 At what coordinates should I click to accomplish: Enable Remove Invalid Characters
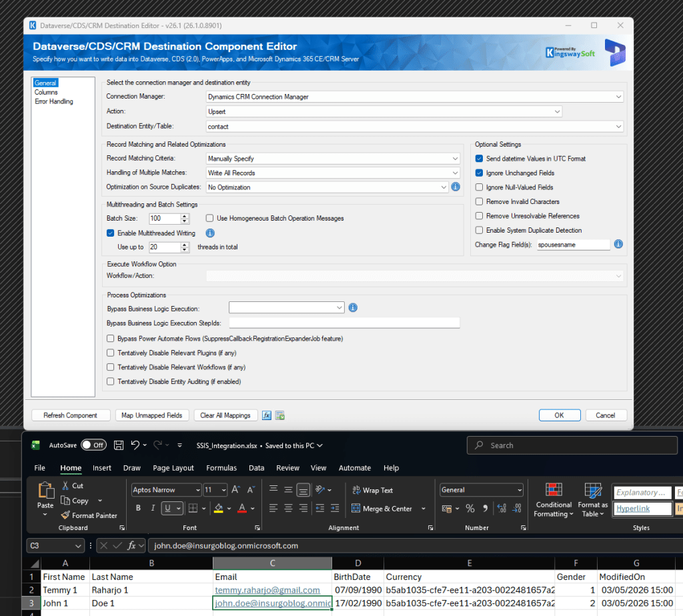tap(479, 201)
